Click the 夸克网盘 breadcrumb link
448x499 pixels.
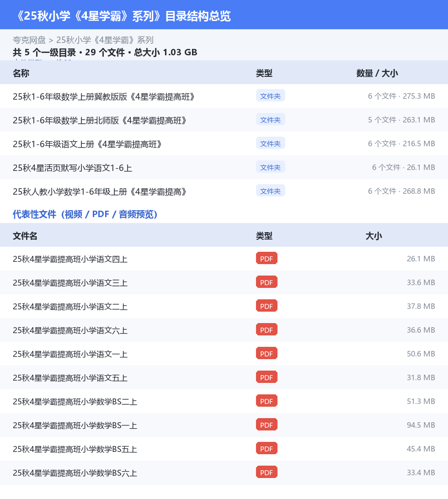[29, 40]
